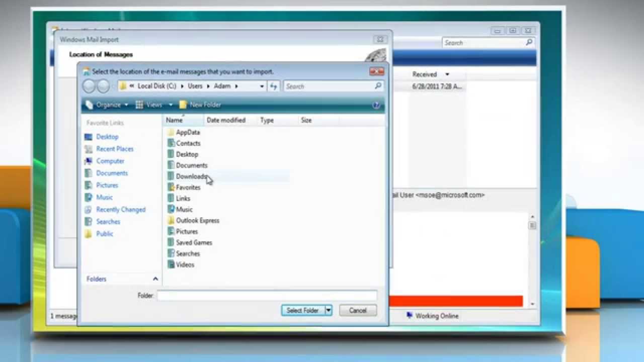Open the Select Folder button dropdown arrow

329,310
